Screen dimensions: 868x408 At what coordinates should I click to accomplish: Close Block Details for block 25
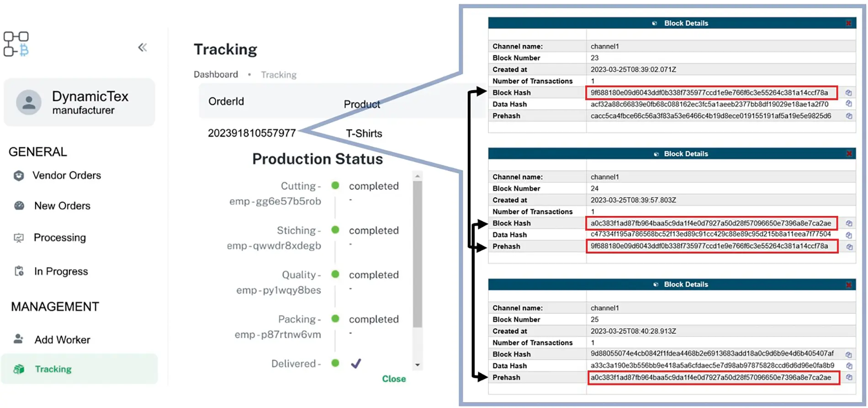pos(848,285)
